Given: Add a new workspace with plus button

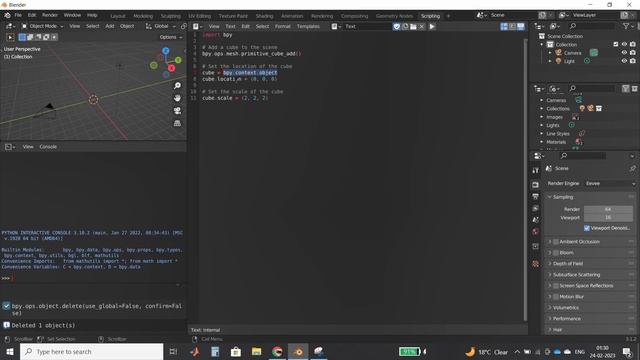Looking at the screenshot, I should tap(448, 16).
